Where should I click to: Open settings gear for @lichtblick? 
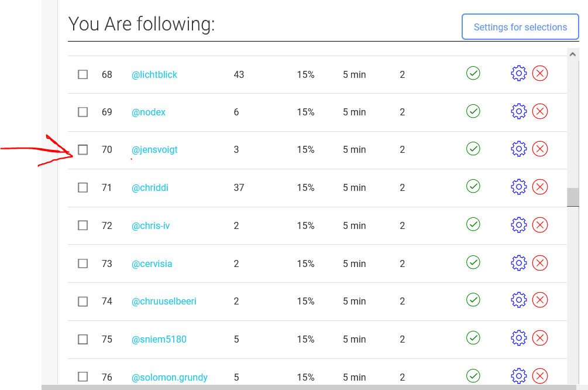pyautogui.click(x=518, y=74)
